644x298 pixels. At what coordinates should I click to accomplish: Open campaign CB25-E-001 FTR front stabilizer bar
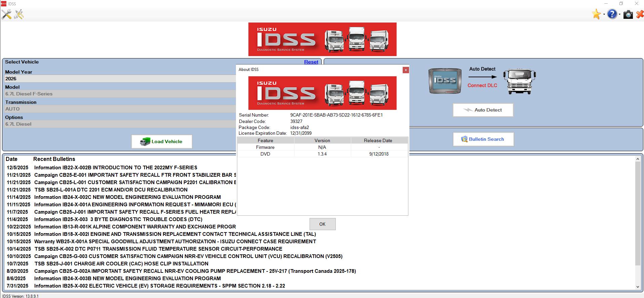(135, 175)
